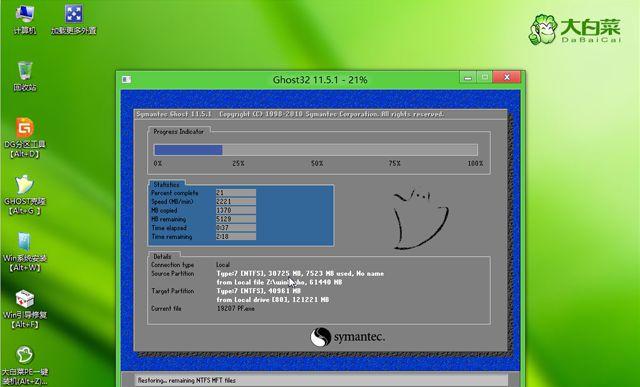Launch the DG partition tool icon

click(25, 138)
